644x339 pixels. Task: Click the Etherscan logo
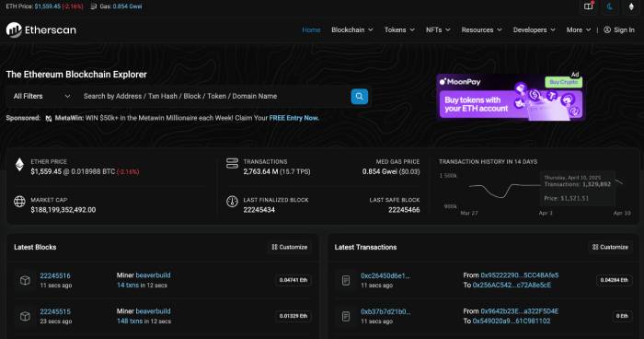[41, 30]
